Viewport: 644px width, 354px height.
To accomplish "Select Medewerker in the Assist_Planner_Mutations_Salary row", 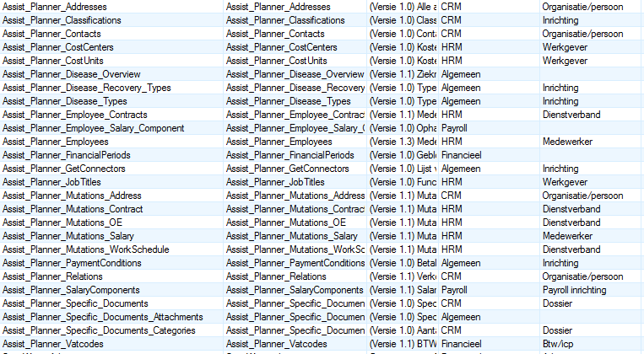I will point(567,236).
